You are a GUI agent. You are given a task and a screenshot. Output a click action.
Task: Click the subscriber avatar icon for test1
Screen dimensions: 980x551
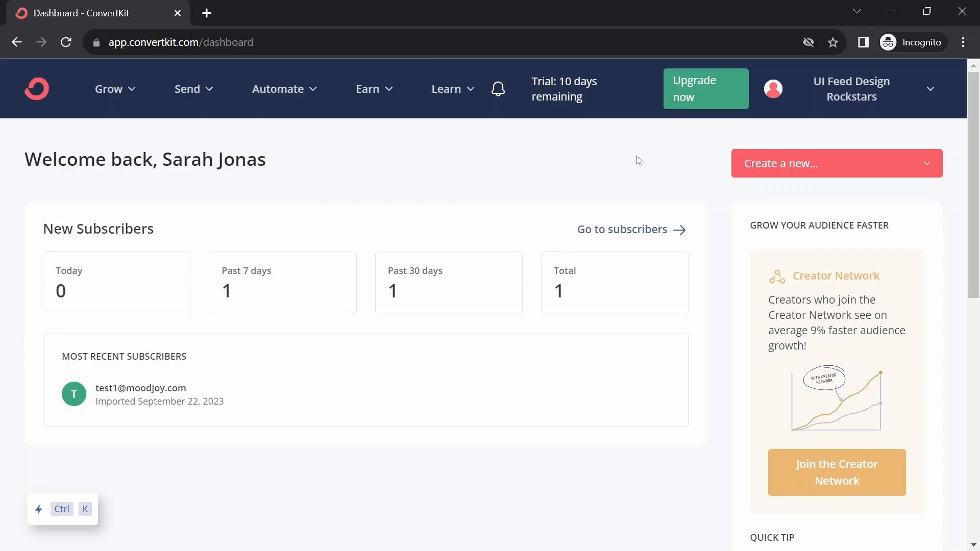[x=74, y=394]
